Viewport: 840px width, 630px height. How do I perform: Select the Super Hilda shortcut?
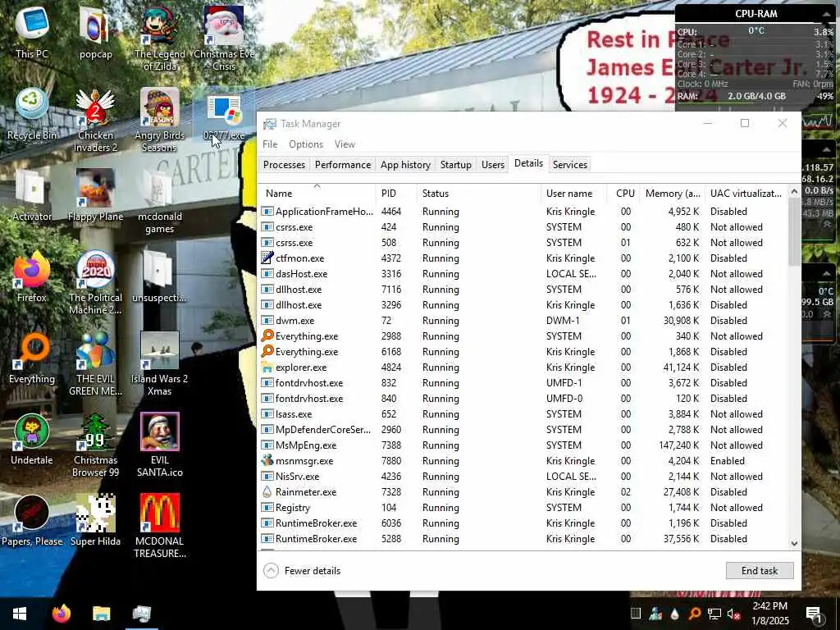pyautogui.click(x=95, y=521)
